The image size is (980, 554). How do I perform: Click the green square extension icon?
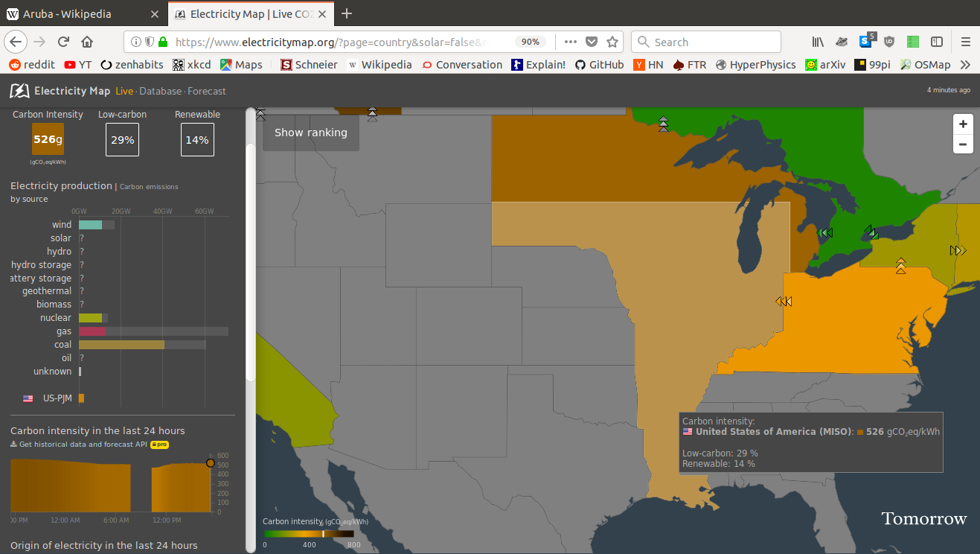coord(913,42)
